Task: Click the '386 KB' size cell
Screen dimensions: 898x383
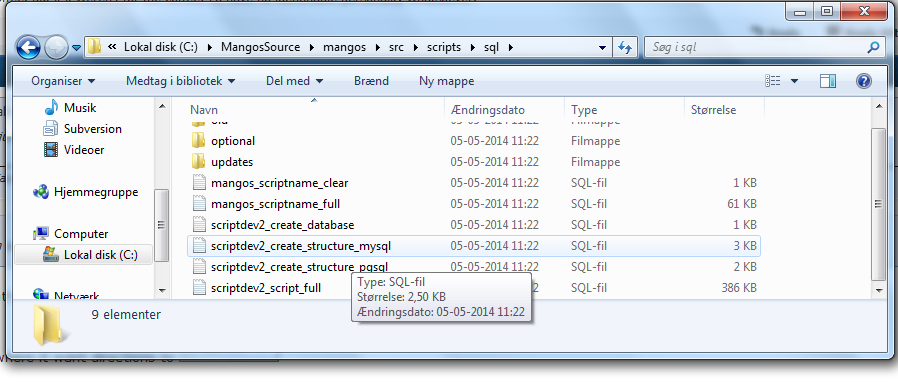Action: click(x=739, y=288)
